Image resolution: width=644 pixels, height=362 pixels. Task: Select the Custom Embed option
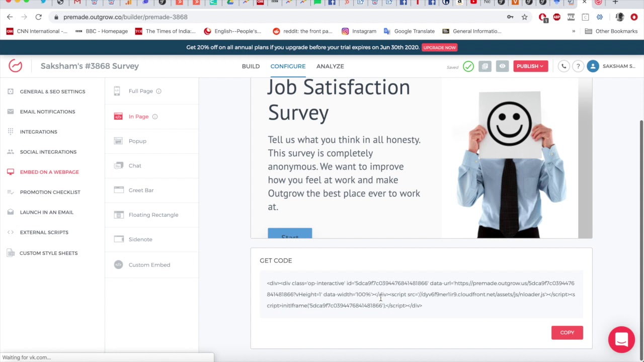[149, 265]
